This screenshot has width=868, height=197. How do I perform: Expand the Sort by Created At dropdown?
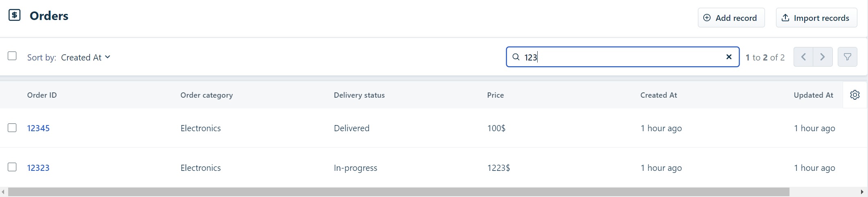click(x=85, y=57)
